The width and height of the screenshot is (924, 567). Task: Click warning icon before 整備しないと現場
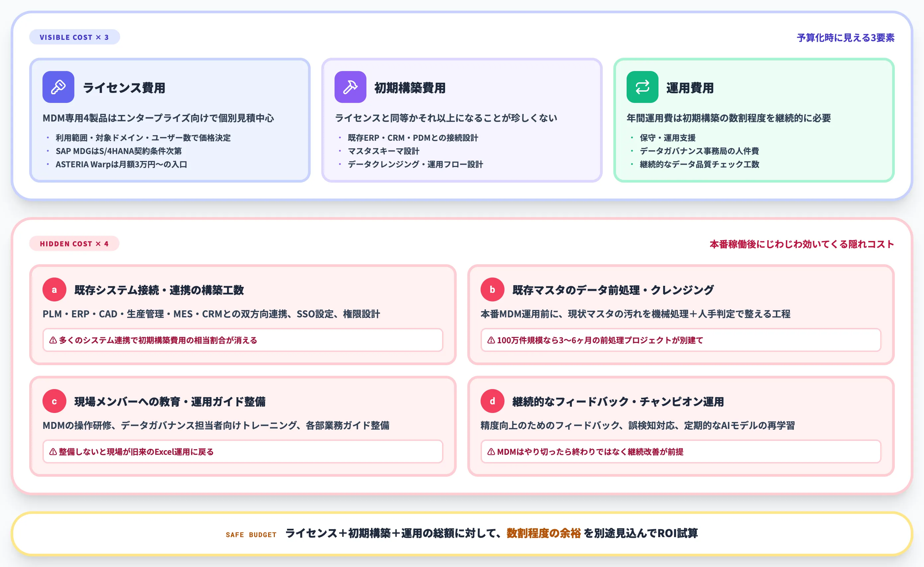(53, 452)
